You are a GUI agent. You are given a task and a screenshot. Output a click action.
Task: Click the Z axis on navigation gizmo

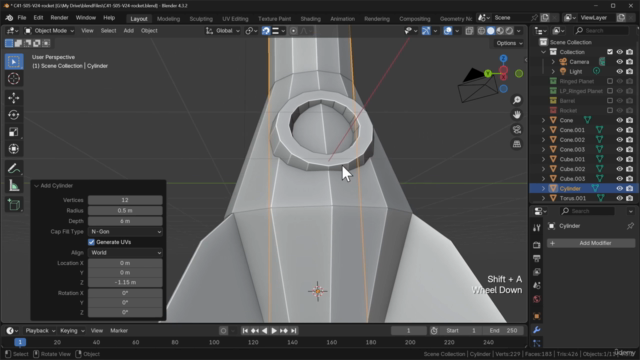click(x=503, y=59)
